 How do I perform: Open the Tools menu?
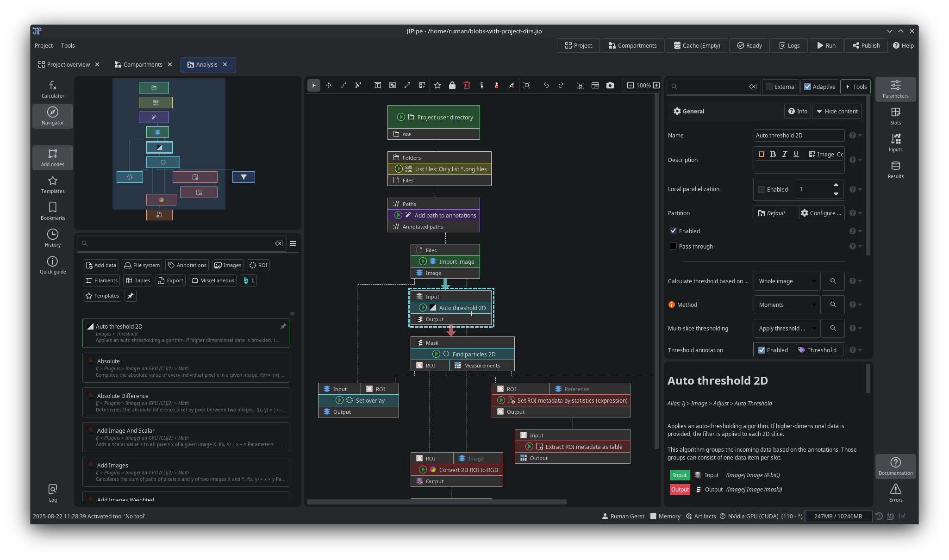coord(68,45)
